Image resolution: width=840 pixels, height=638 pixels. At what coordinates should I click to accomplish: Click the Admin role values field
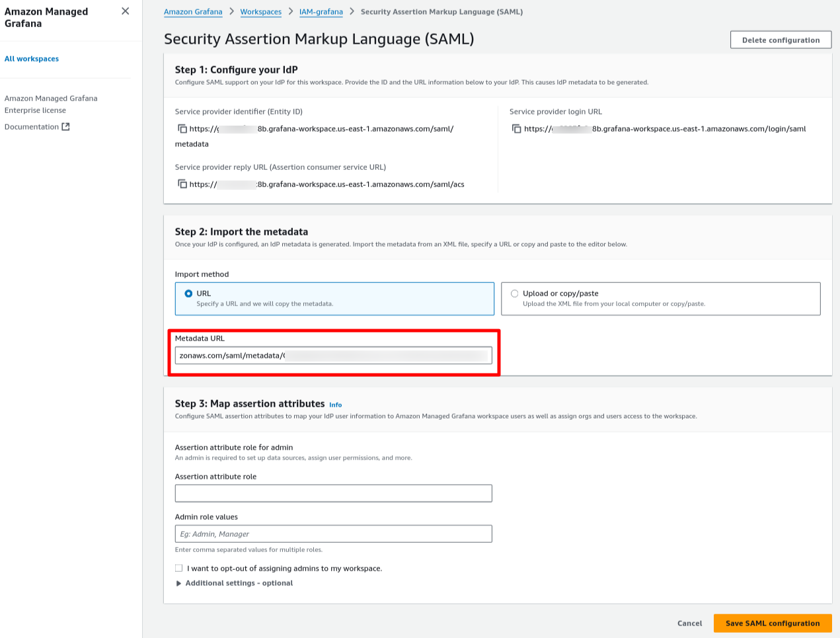pos(334,534)
